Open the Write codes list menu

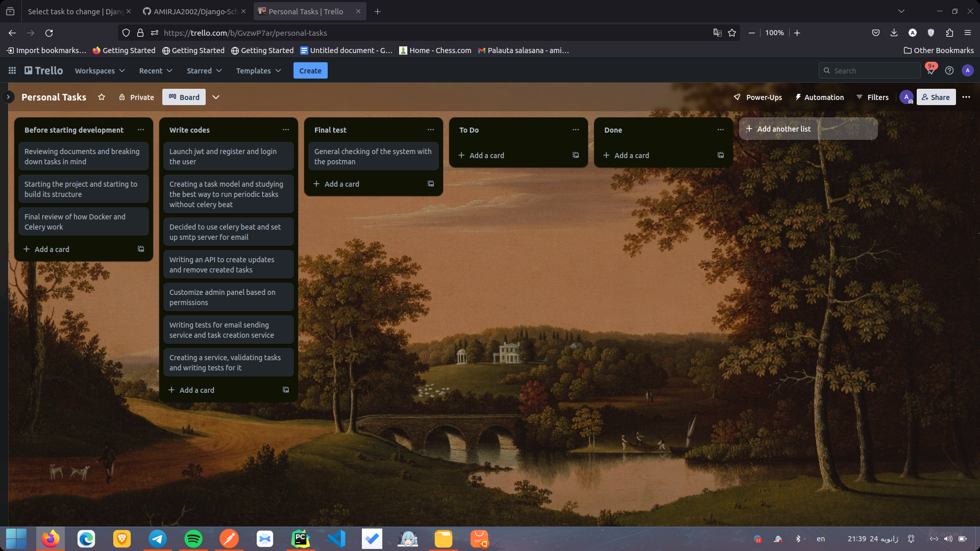(285, 129)
